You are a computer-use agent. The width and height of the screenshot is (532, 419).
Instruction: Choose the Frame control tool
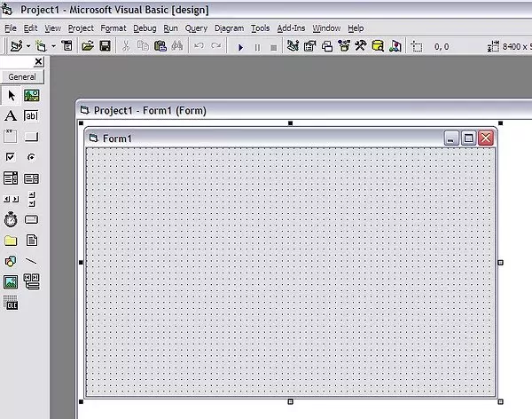pyautogui.click(x=12, y=137)
